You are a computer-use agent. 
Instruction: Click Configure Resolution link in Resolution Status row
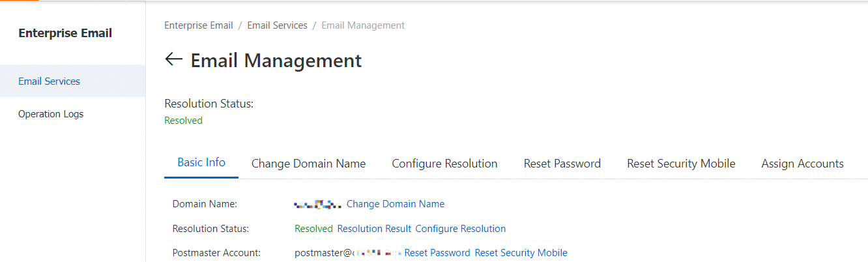click(x=460, y=229)
